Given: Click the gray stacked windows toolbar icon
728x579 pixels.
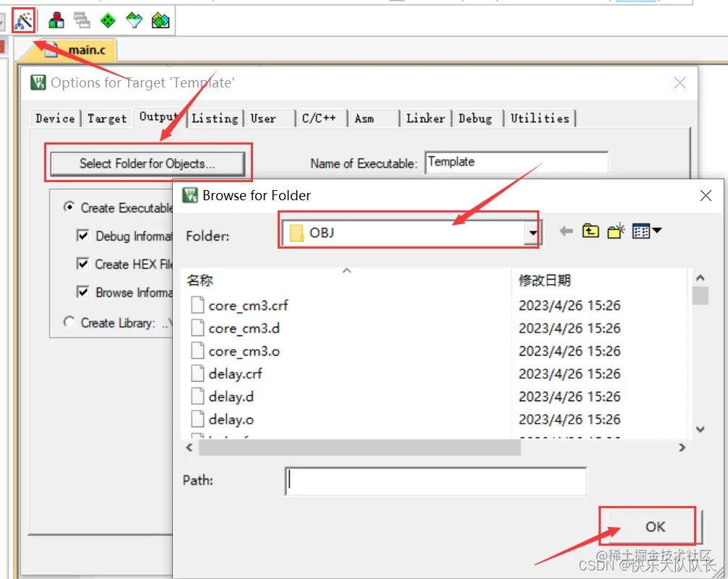Looking at the screenshot, I should pyautogui.click(x=82, y=20).
